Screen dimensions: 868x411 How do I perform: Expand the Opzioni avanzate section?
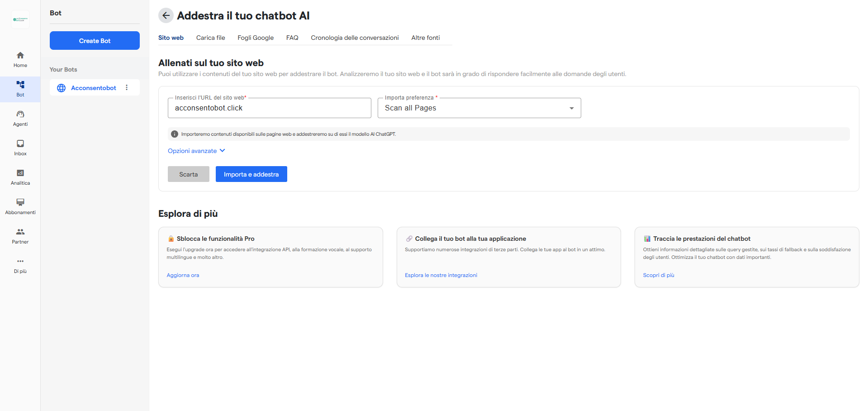(196, 151)
